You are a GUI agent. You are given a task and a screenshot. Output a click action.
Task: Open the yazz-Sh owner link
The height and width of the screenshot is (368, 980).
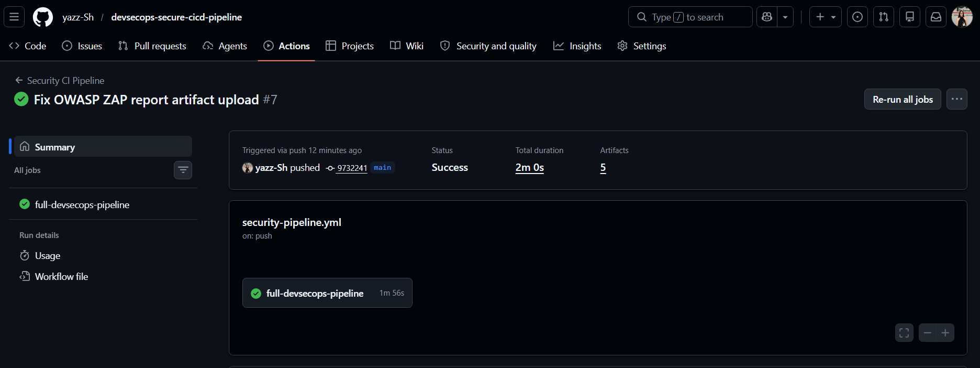click(78, 17)
